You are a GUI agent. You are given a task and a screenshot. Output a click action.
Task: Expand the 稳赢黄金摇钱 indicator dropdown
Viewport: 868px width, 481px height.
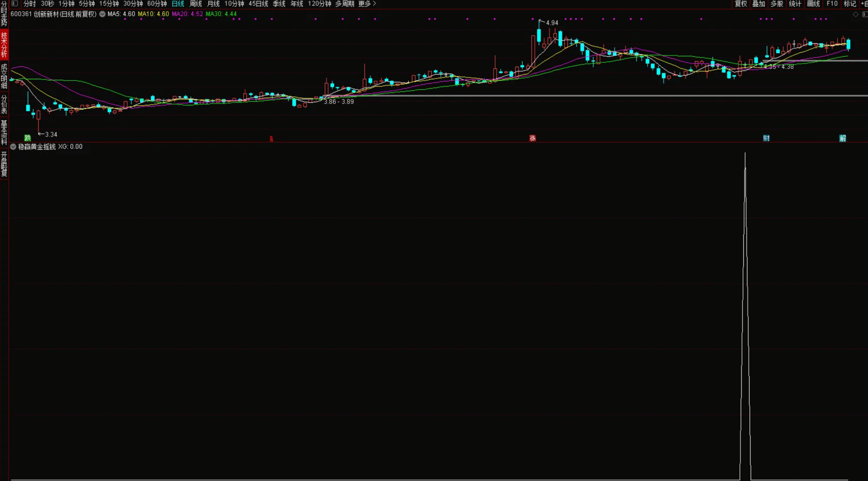click(x=13, y=147)
